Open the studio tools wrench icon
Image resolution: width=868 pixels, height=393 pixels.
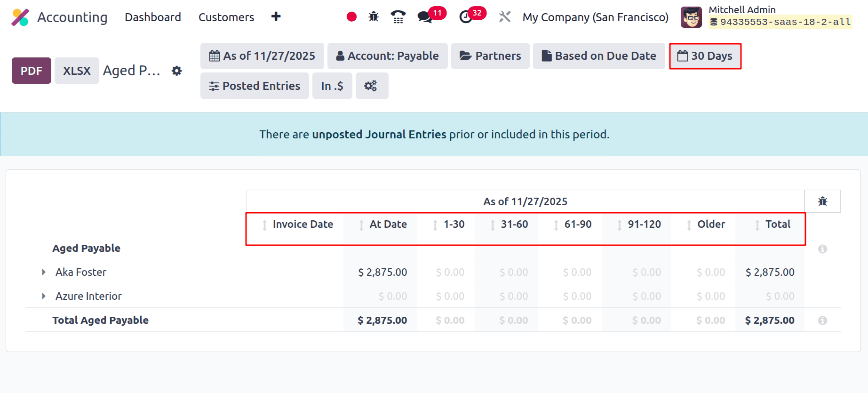505,17
